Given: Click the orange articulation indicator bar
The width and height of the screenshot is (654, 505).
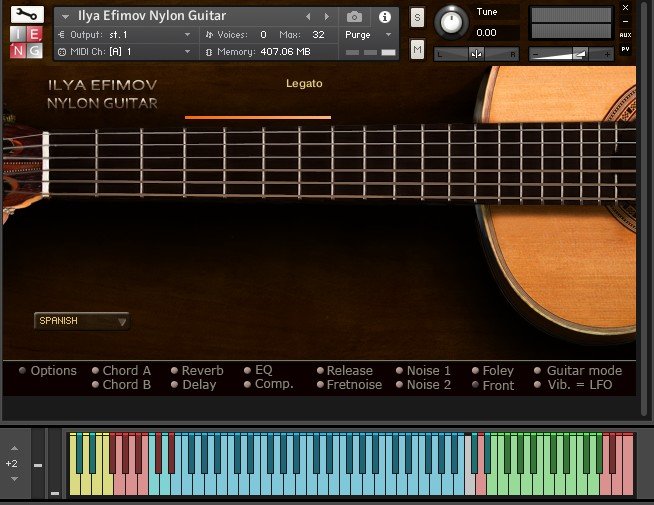Looking at the screenshot, I should (x=258, y=118).
